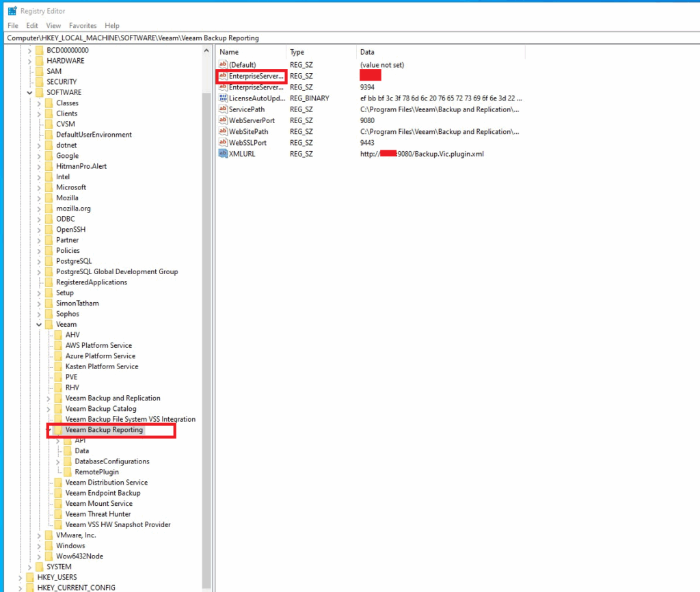Expand the Policies key
This screenshot has width=700, height=592.
pyautogui.click(x=39, y=251)
